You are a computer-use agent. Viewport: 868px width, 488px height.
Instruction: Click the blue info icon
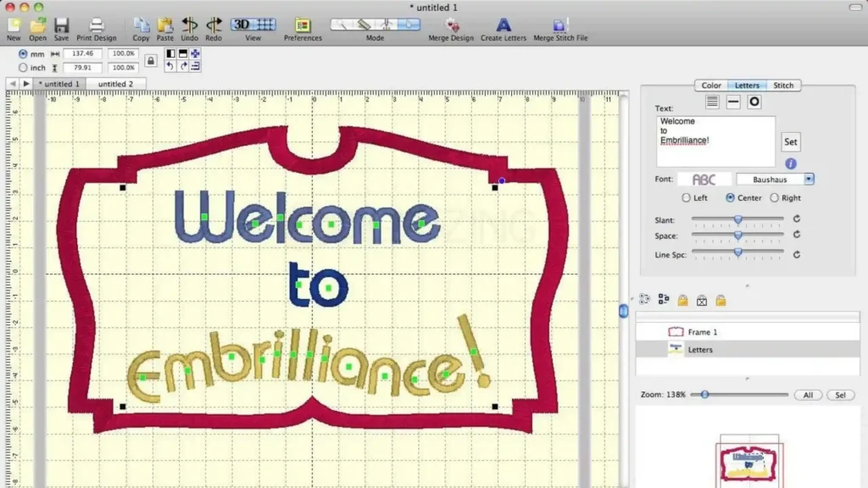click(x=791, y=164)
